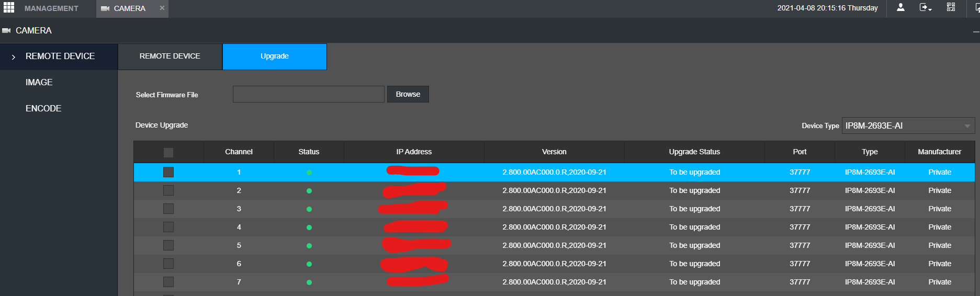This screenshot has height=296, width=980.
Task: Check the box for channel 4
Action: (168, 227)
